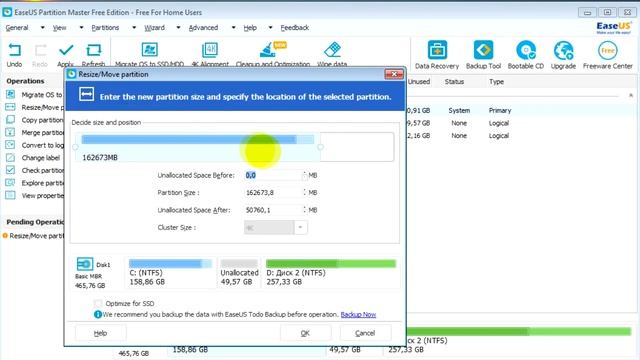This screenshot has width=640, height=360.
Task: Expand the Partitions menu arrow
Action: [x=134, y=28]
